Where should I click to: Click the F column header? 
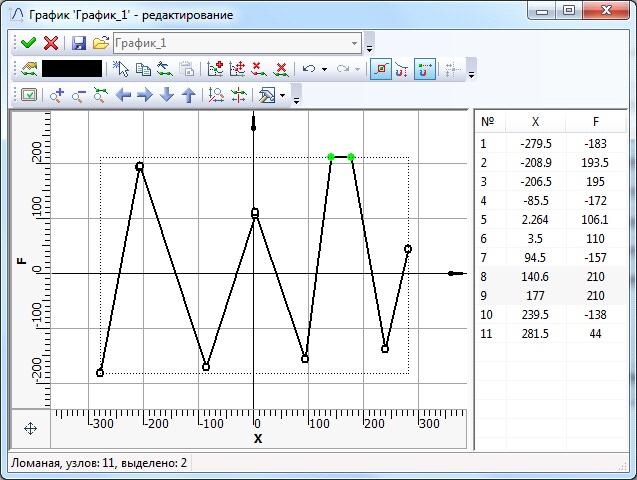click(x=596, y=122)
